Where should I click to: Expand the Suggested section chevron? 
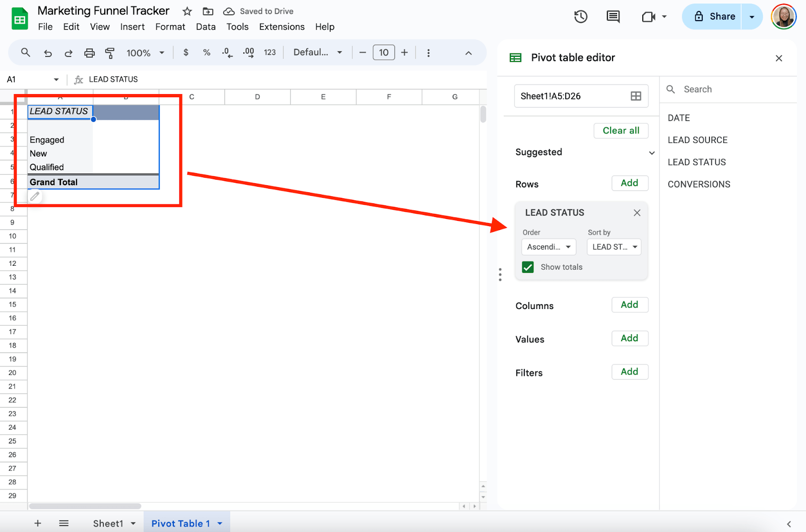pos(652,153)
